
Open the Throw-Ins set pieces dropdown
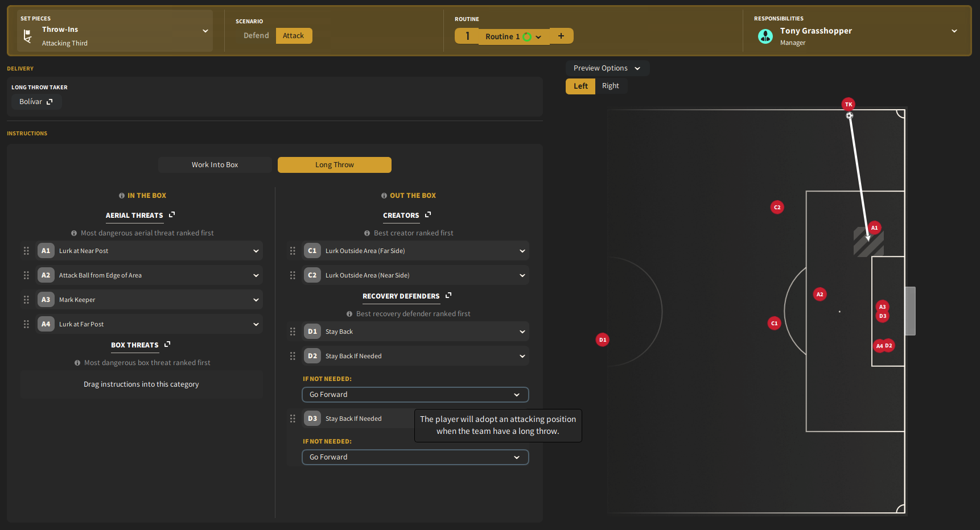click(x=114, y=31)
